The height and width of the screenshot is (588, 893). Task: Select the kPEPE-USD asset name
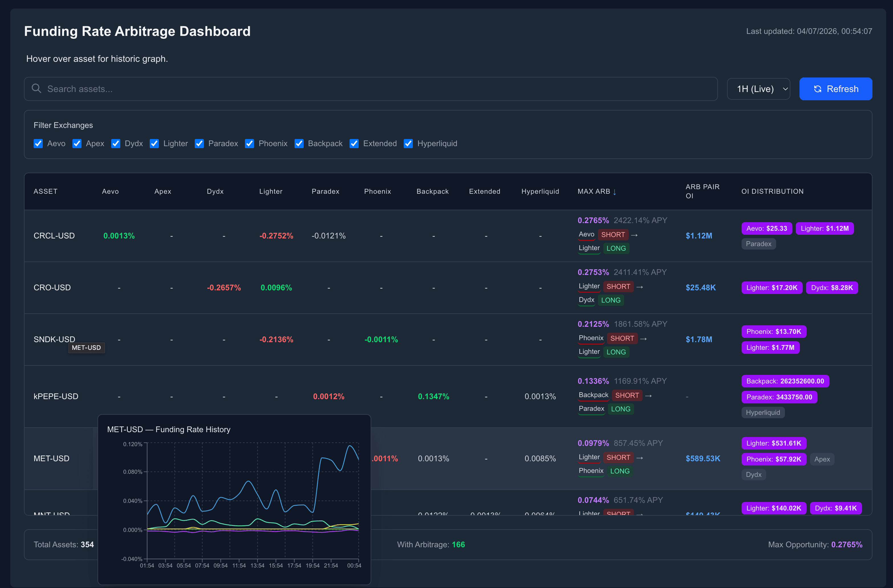56,396
